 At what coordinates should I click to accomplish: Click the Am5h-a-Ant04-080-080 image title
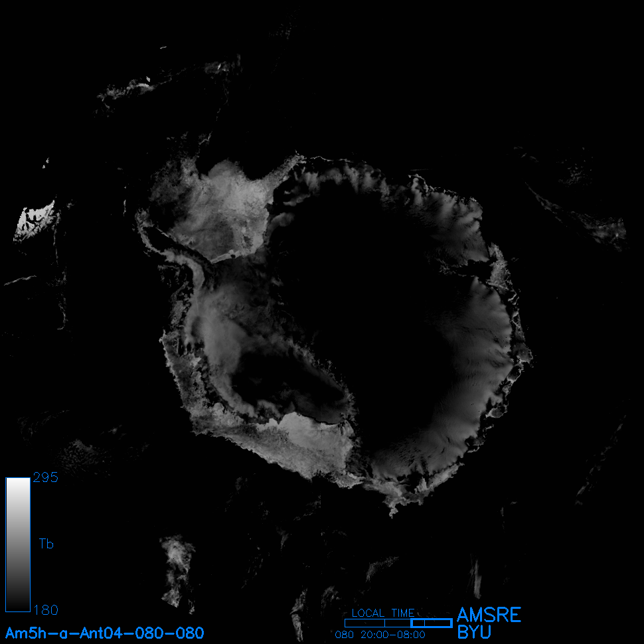105,633
